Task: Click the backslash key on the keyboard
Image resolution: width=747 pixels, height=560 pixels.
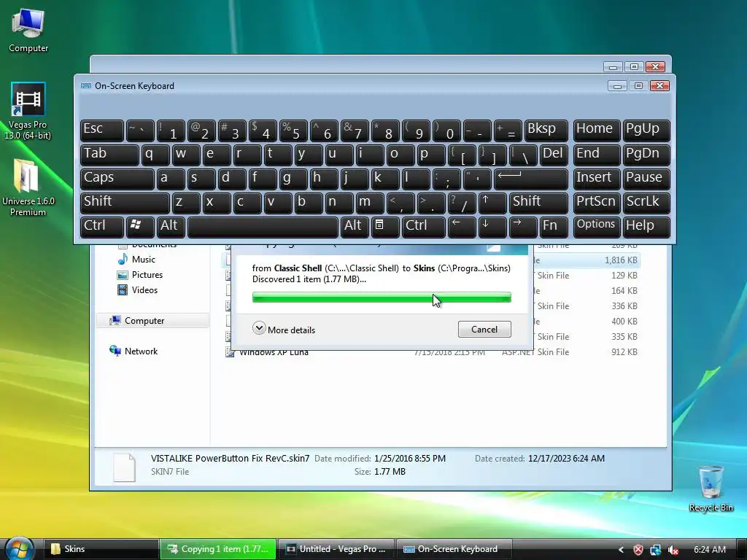Action: [x=522, y=155]
